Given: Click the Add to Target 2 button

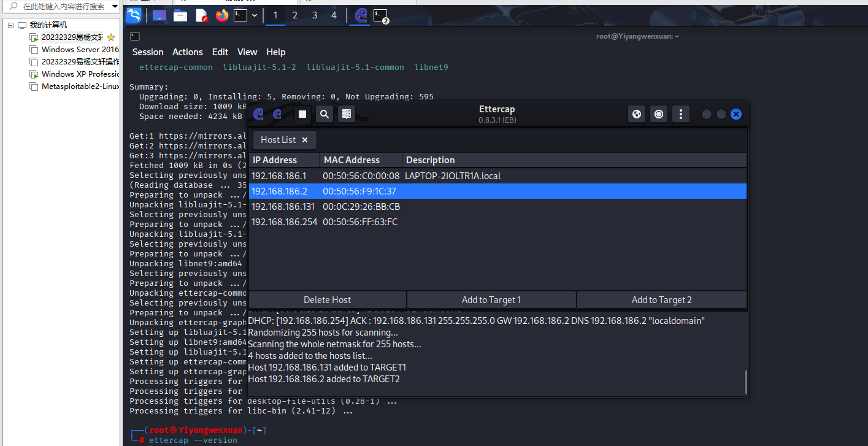Looking at the screenshot, I should click(x=662, y=300).
